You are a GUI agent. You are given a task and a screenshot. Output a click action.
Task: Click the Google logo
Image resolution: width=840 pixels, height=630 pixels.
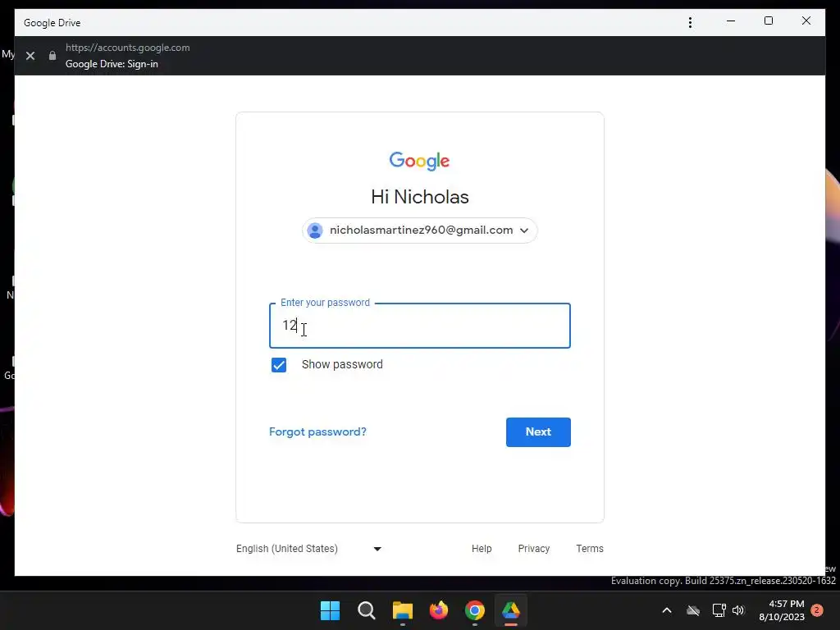pos(419,161)
